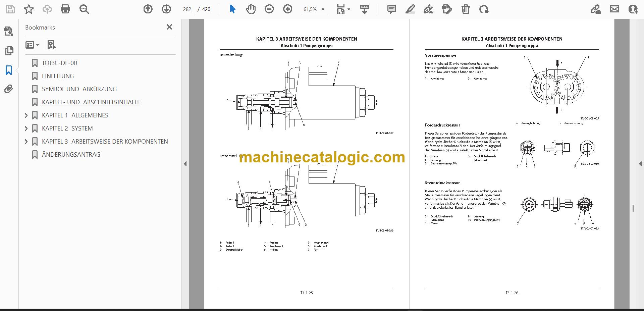
Task: Select the EINLEITUNG bookmark
Action: pyautogui.click(x=58, y=76)
